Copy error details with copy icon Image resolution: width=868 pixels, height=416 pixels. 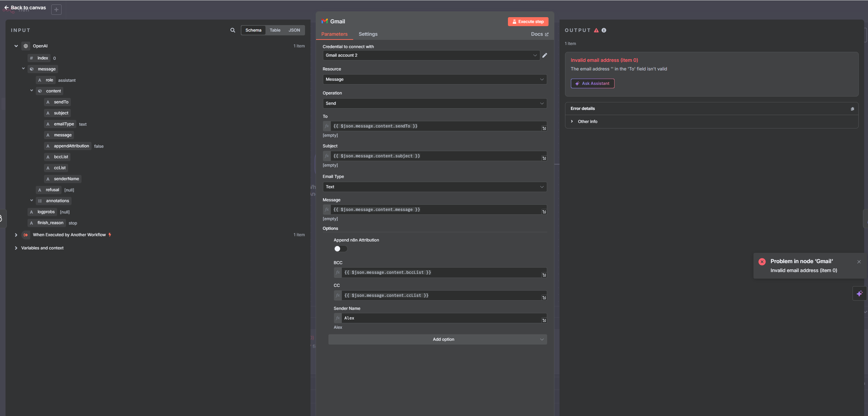(x=852, y=109)
